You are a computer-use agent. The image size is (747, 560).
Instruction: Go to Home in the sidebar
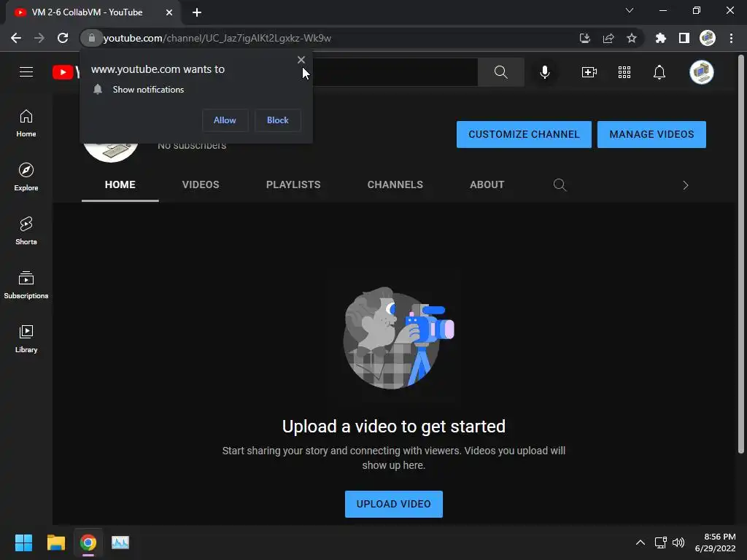coord(26,123)
